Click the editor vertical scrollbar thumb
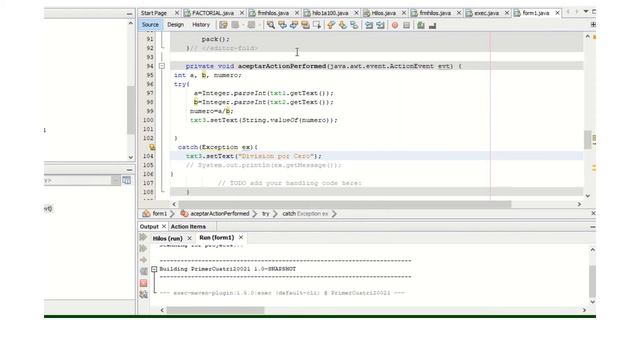The height and width of the screenshot is (360, 640). click(x=587, y=140)
